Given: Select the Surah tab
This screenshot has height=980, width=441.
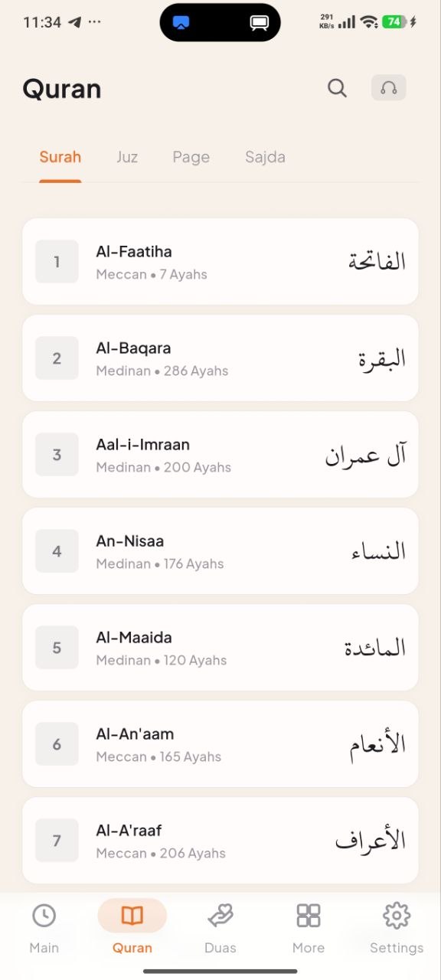Looking at the screenshot, I should click(60, 157).
